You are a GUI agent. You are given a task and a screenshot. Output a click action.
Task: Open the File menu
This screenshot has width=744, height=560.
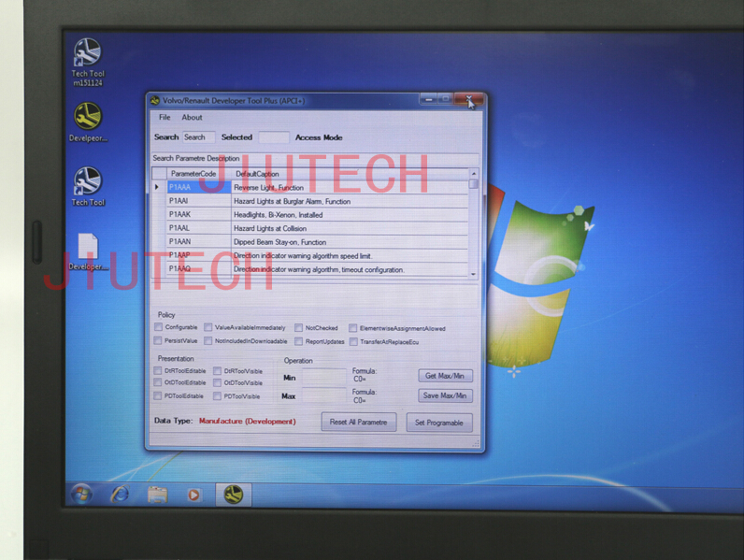(165, 118)
